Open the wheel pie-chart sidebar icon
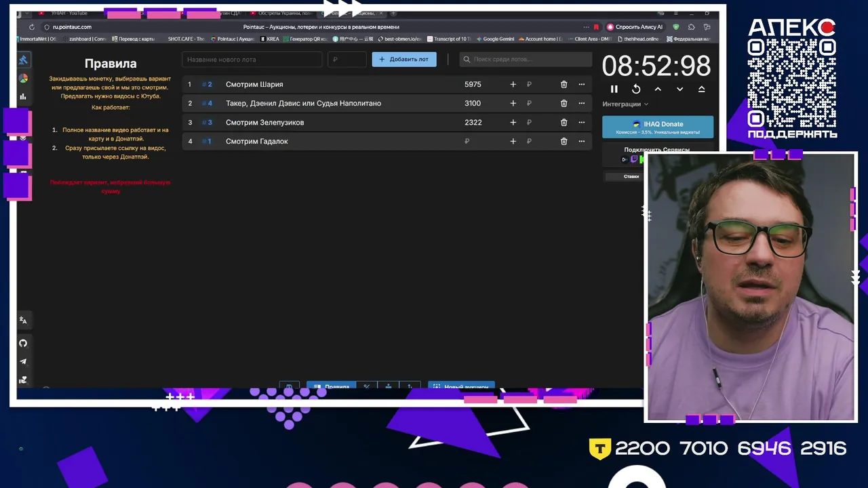The height and width of the screenshot is (488, 868). tap(23, 79)
